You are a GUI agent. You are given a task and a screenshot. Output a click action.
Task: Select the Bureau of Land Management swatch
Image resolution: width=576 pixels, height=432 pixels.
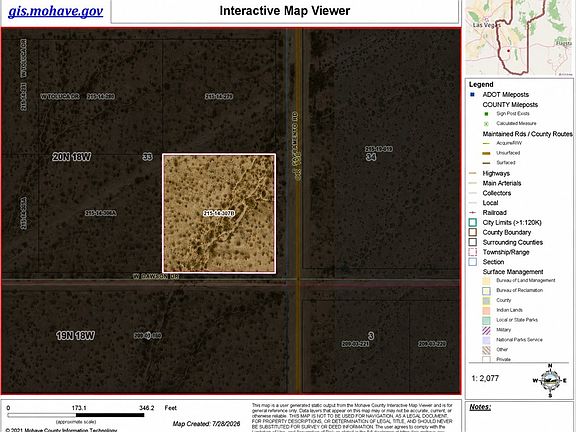click(x=486, y=281)
